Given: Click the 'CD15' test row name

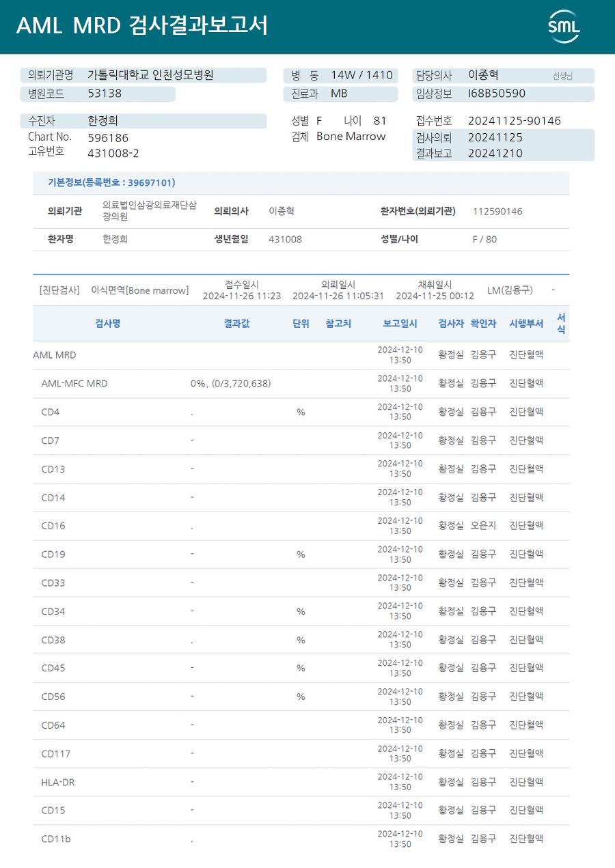Looking at the screenshot, I should 53,811.
